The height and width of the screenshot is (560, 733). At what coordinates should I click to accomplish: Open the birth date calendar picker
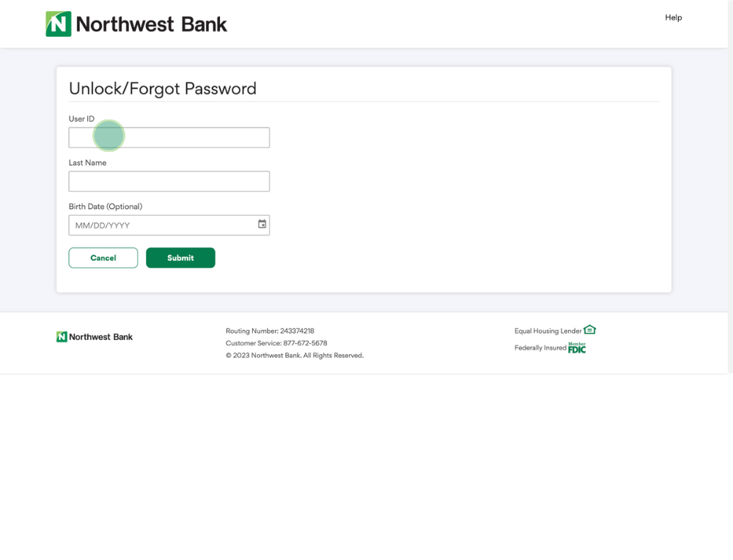coord(262,224)
